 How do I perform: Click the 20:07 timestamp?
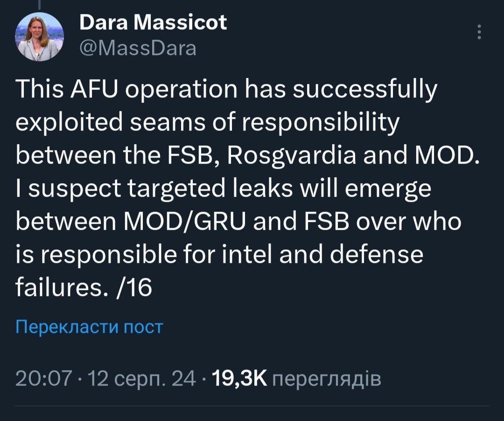tap(43, 378)
